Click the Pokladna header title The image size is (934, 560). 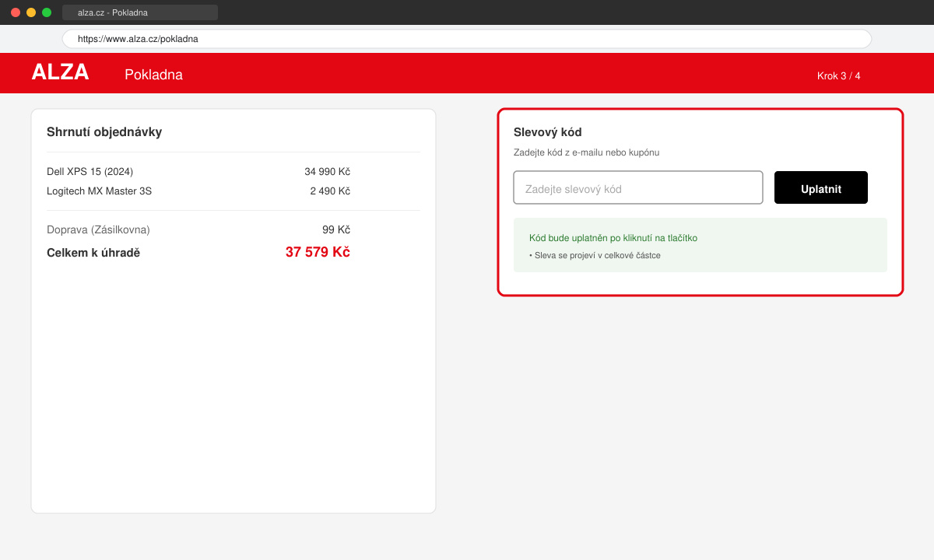(x=153, y=75)
